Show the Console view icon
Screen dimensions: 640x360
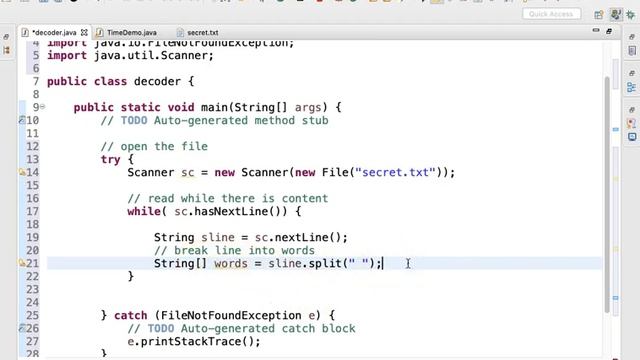coord(632,137)
